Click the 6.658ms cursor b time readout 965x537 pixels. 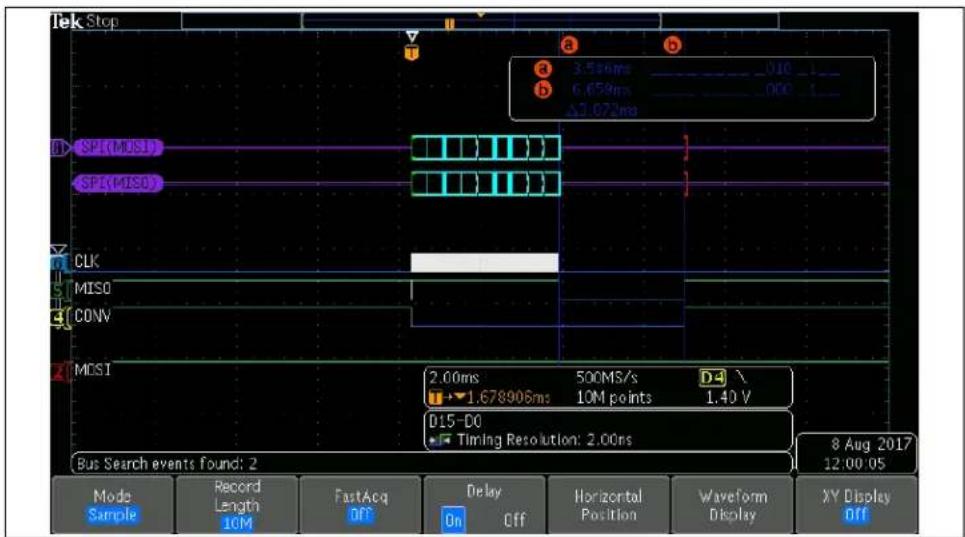[601, 90]
